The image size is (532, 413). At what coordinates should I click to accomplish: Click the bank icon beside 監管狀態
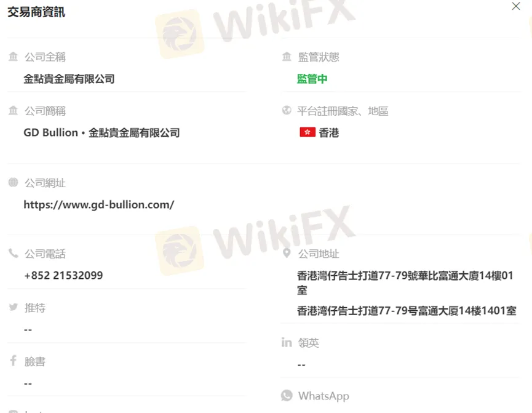[287, 57]
